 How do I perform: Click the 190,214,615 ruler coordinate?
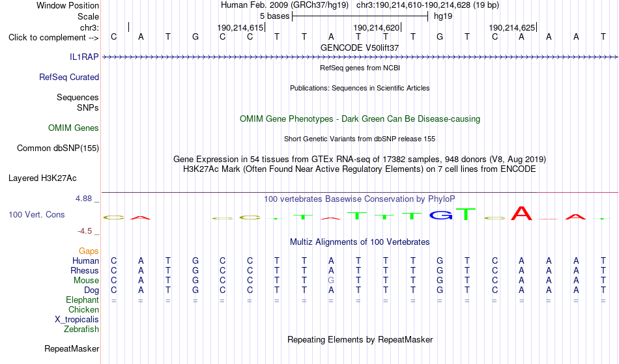[x=240, y=27]
